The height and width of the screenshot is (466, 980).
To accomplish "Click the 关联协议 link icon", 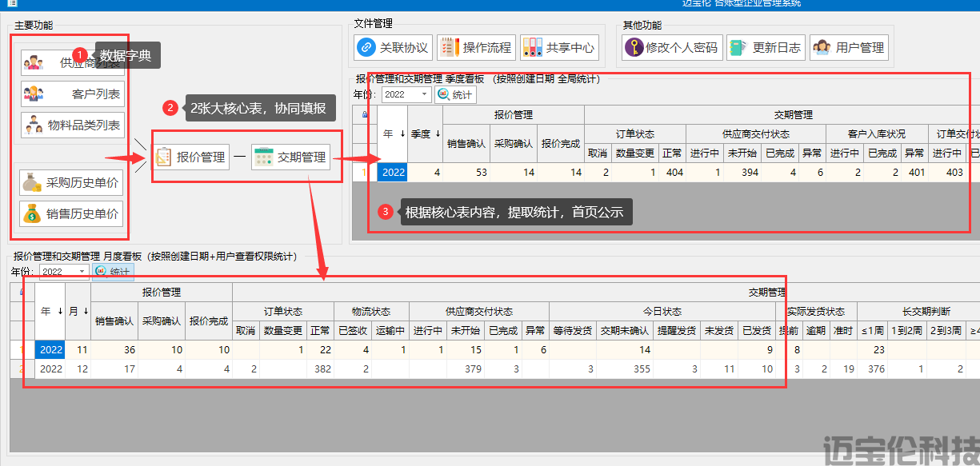I will [366, 47].
